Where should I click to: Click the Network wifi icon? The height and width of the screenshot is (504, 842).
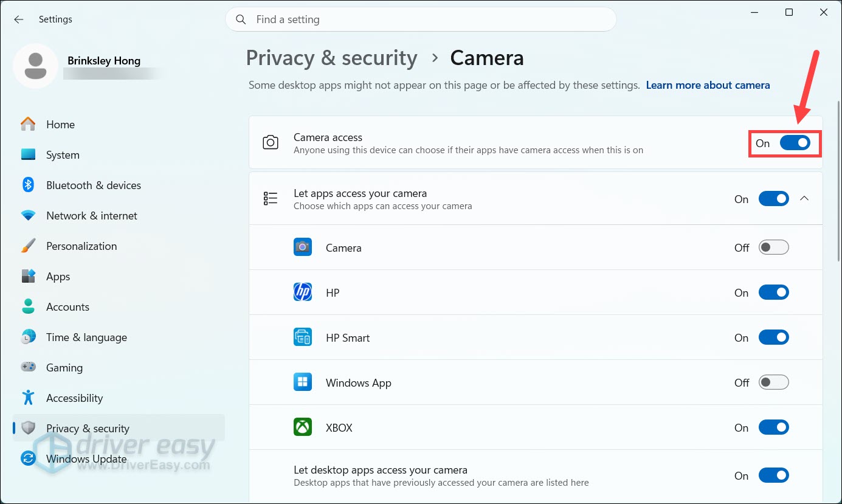coord(28,215)
